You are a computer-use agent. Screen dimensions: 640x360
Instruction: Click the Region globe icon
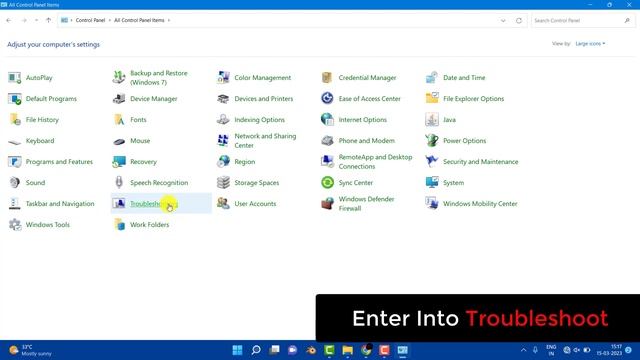[x=223, y=162]
